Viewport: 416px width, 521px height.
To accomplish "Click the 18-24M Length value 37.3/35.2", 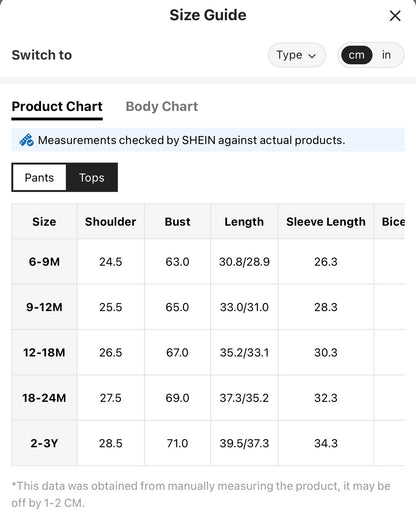I will (x=244, y=398).
